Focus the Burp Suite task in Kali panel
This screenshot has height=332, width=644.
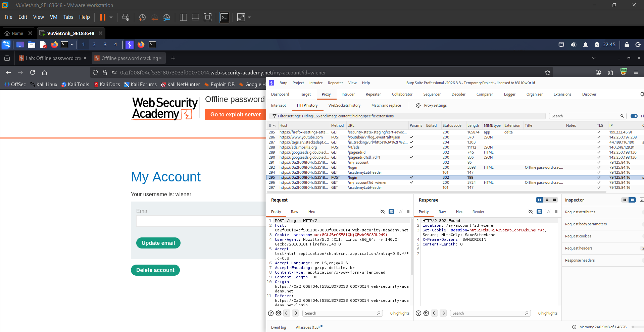click(130, 45)
